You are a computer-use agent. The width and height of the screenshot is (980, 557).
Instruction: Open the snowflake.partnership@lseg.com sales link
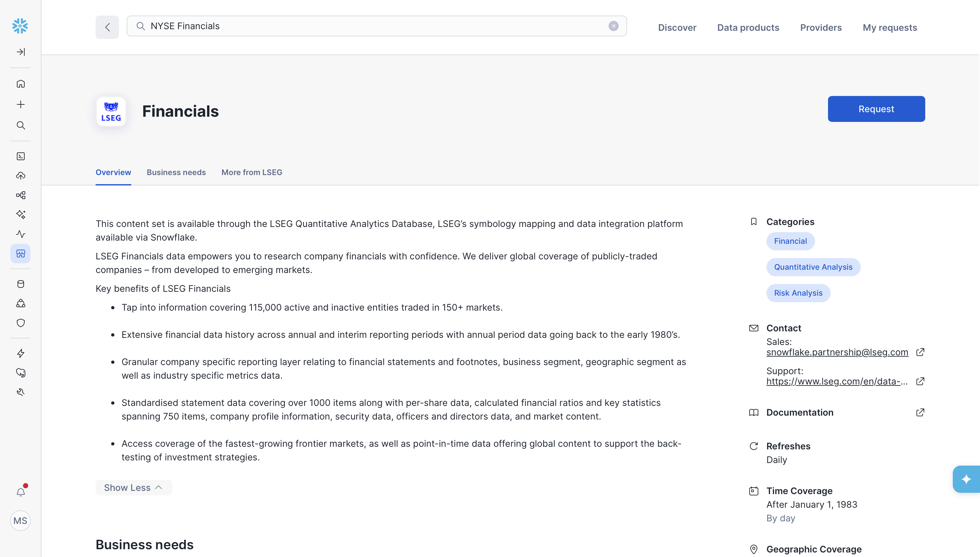point(837,352)
